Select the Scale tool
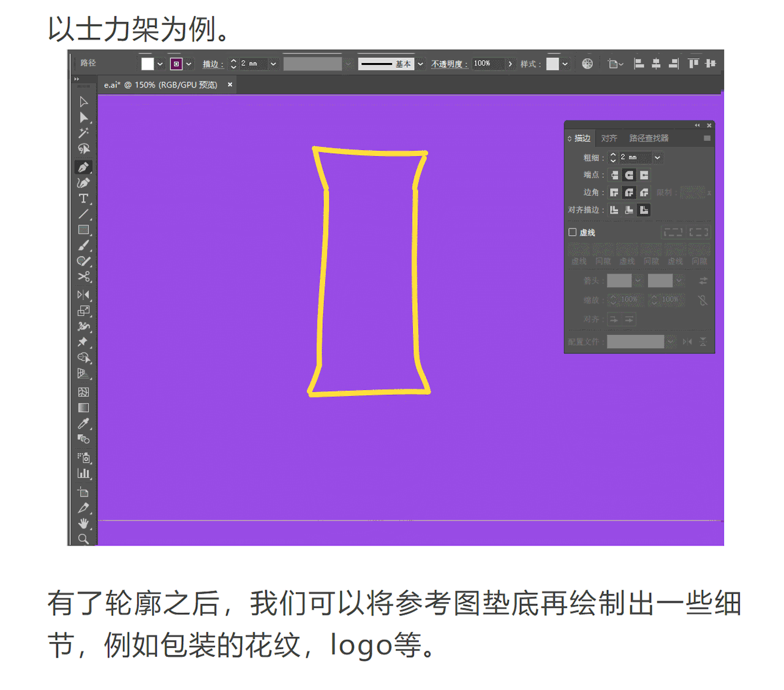 84,311
